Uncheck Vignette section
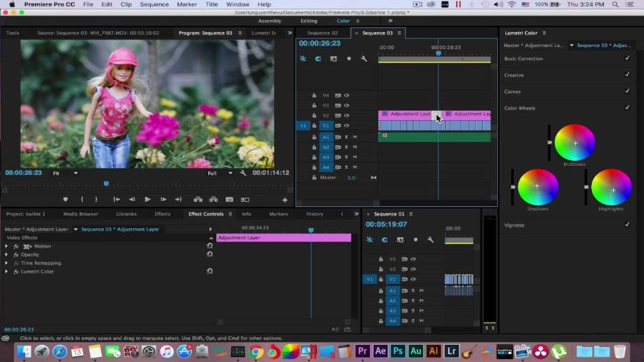Screen dimensions: 644x362 [627, 225]
